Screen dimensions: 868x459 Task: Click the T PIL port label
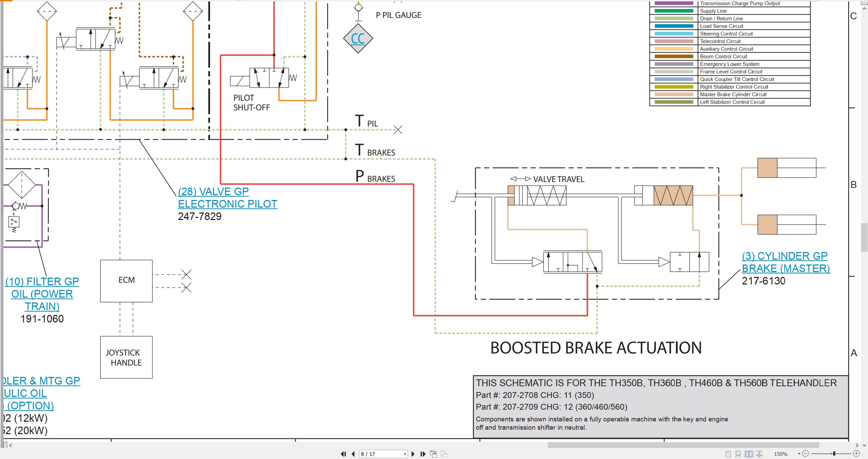tap(367, 121)
